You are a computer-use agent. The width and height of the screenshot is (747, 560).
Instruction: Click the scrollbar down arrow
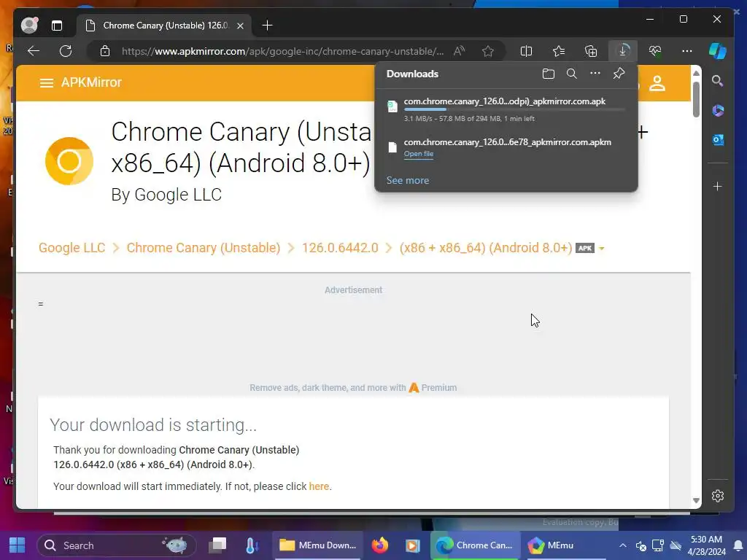pyautogui.click(x=696, y=500)
